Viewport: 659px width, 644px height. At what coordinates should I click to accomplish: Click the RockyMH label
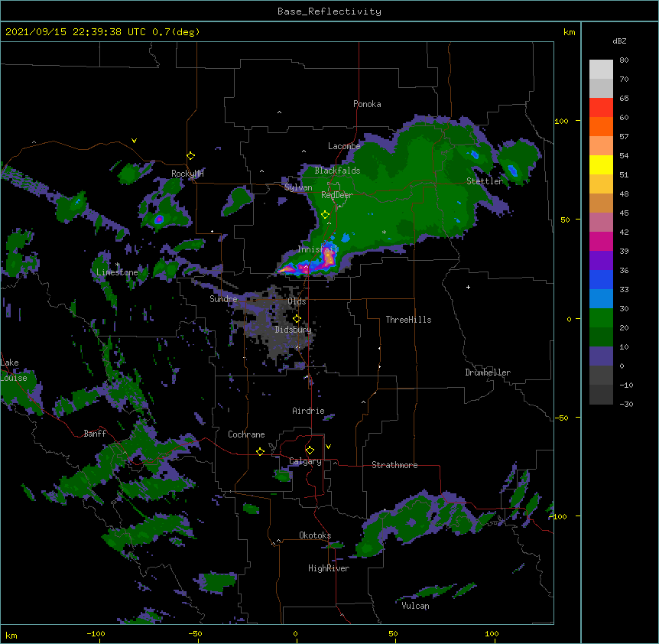click(187, 174)
